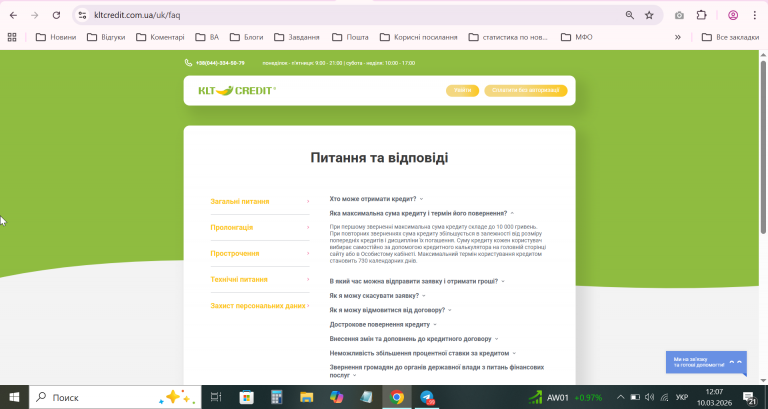This screenshot has height=409, width=768.
Task: Expand 'Неможливість збільшення процентної ставки'
Action: tap(423, 353)
